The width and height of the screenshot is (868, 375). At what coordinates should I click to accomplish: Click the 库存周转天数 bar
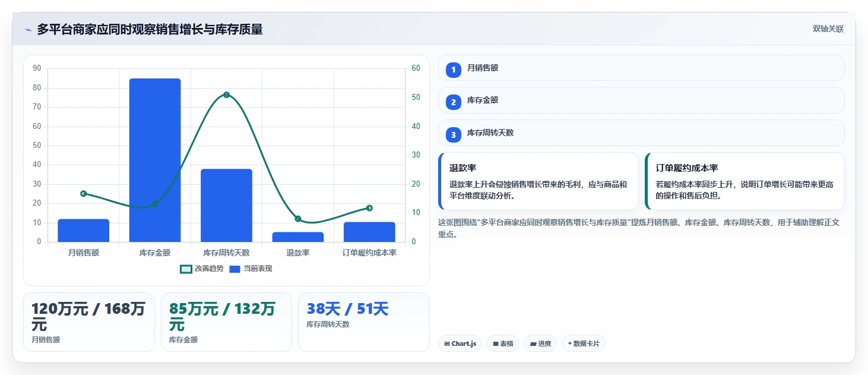226,205
